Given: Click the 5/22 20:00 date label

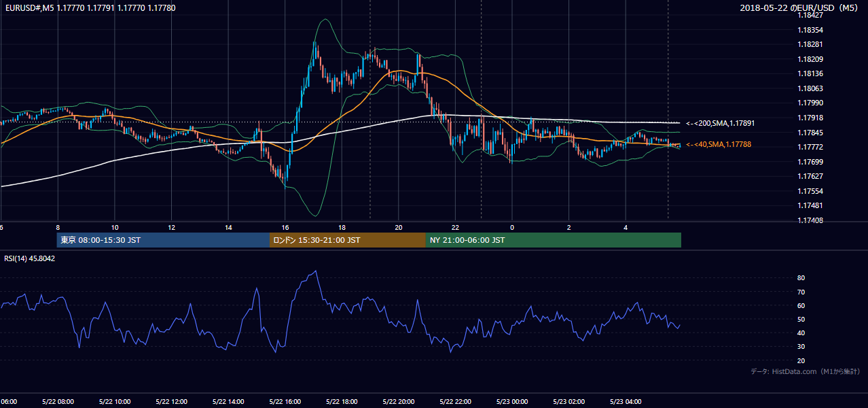Looking at the screenshot, I should pyautogui.click(x=399, y=402).
